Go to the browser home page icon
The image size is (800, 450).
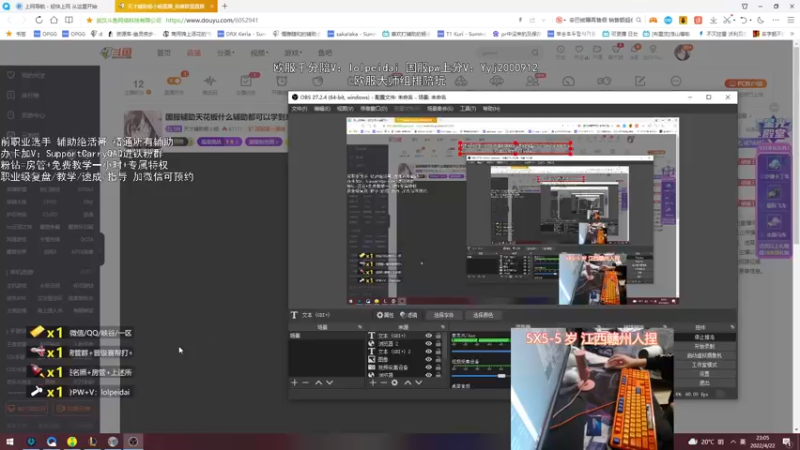54,20
